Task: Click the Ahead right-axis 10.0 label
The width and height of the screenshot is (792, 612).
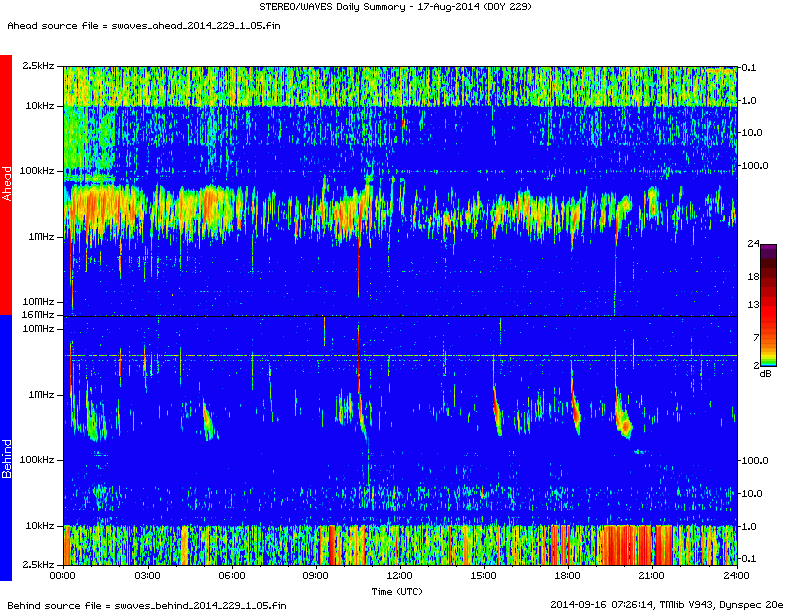Action: point(752,133)
